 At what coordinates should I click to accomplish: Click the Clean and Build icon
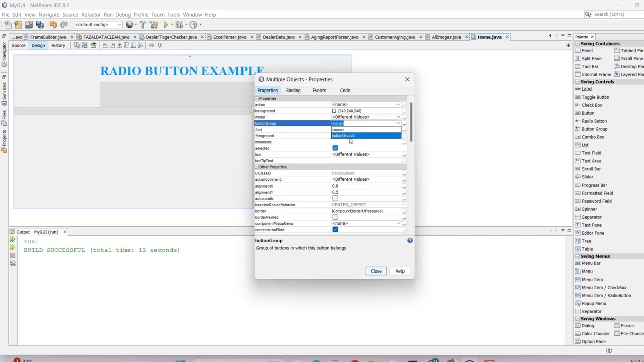click(154, 24)
